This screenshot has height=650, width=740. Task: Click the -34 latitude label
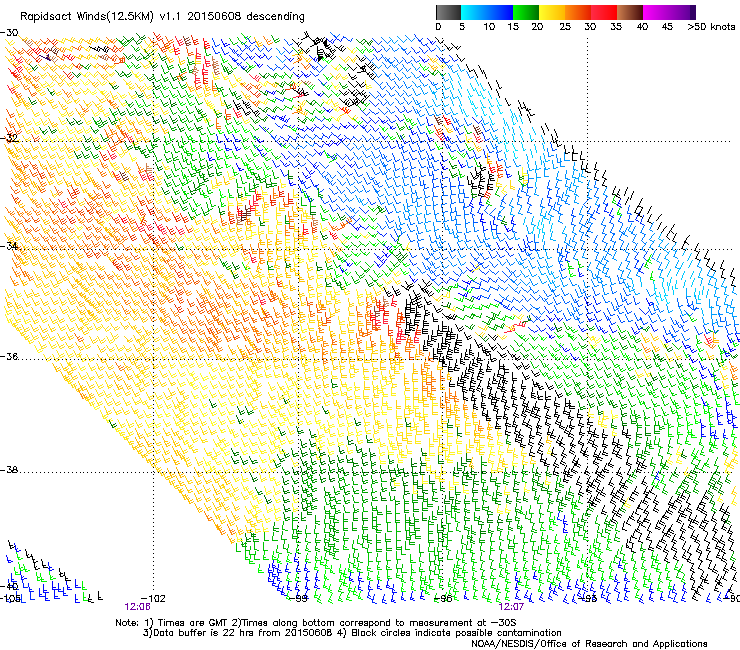coord(9,246)
